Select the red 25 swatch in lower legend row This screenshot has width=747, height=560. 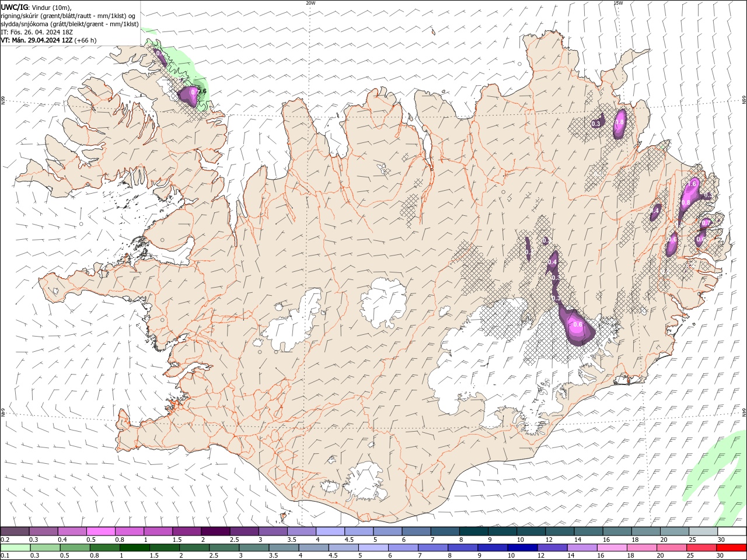(x=701, y=547)
